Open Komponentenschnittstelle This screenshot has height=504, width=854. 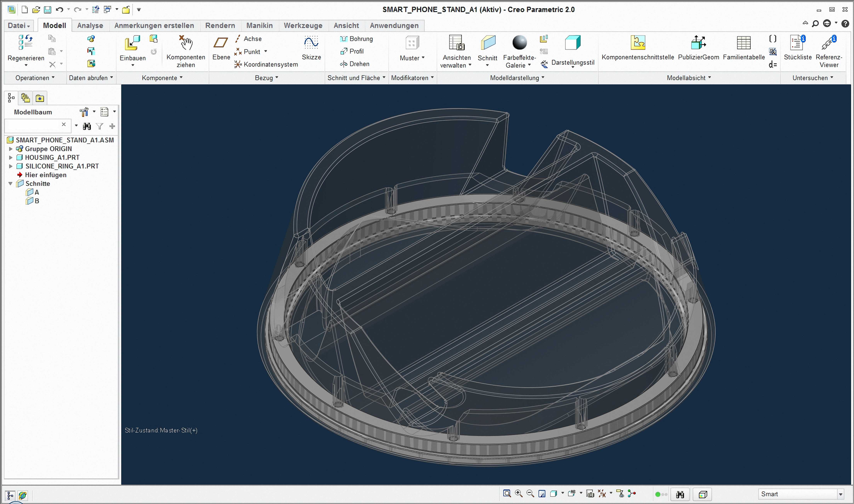tap(638, 48)
